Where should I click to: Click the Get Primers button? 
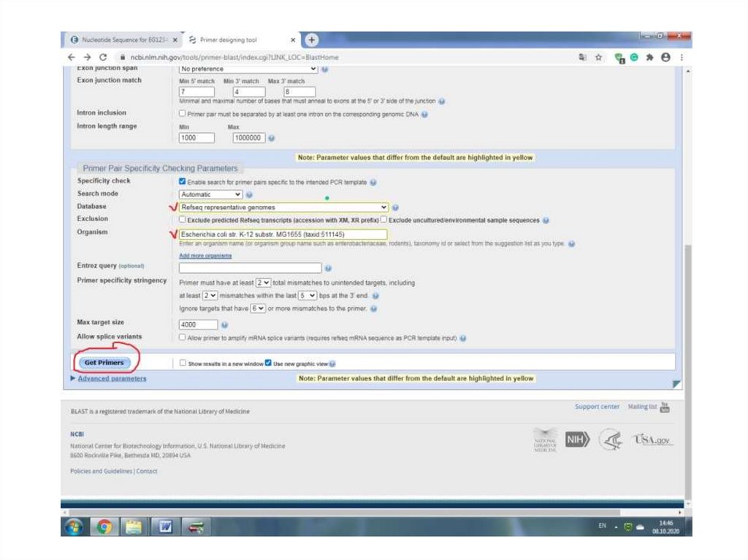pos(104,363)
